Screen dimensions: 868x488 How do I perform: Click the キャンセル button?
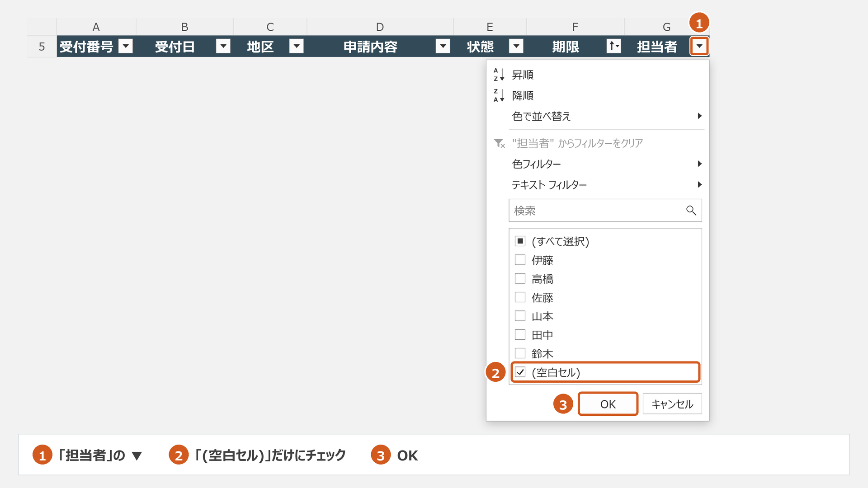click(x=672, y=404)
